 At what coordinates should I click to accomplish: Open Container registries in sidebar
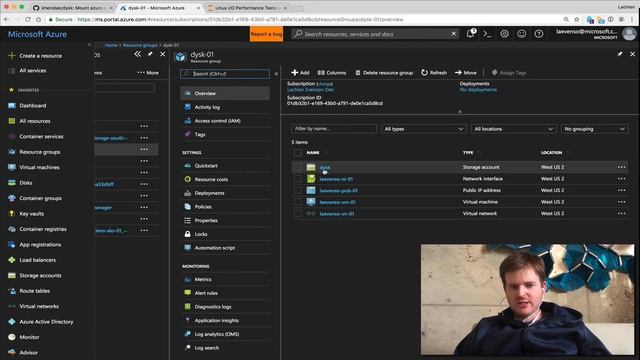click(43, 229)
